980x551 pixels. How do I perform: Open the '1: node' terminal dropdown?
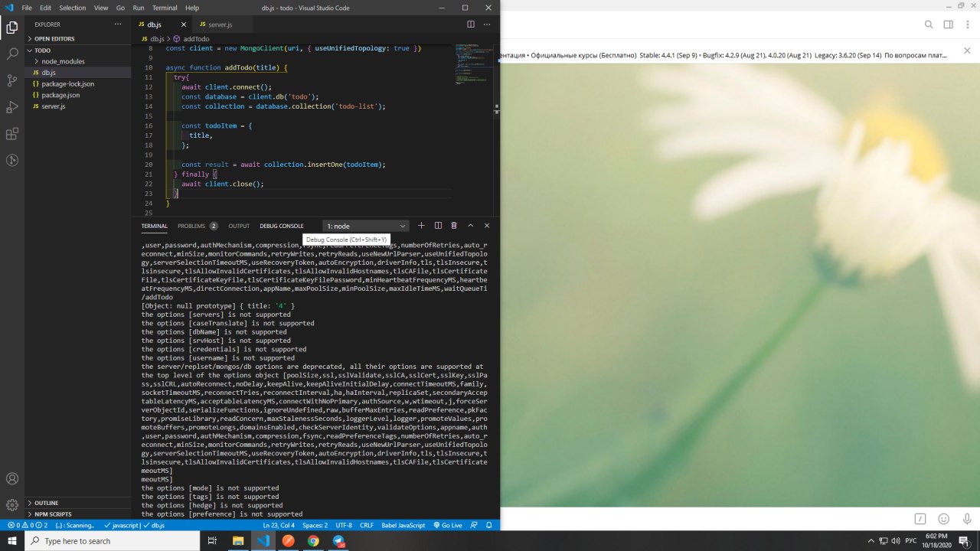366,226
